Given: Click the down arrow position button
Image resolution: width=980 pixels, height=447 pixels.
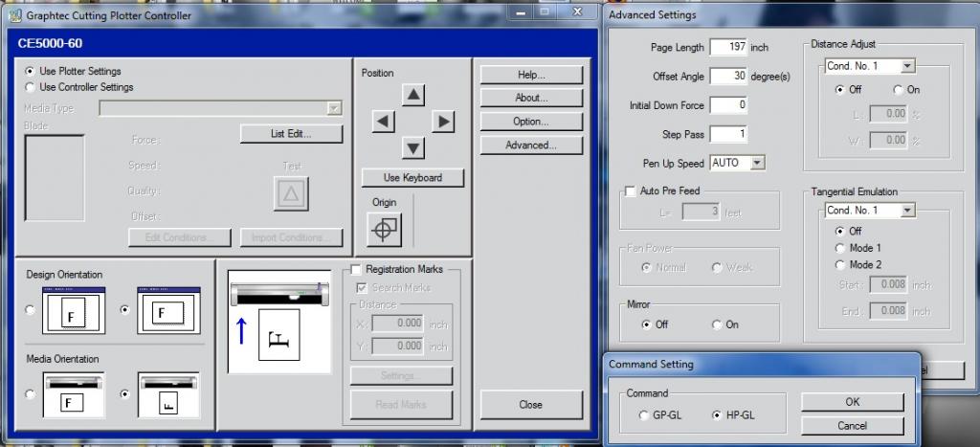Looking at the screenshot, I should pyautogui.click(x=412, y=147).
